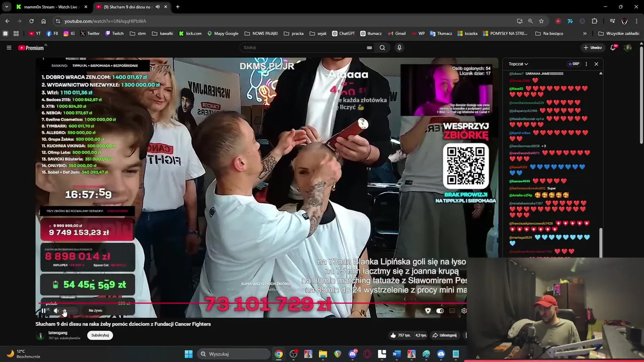Toggle subtitles button in the player

tap(452, 311)
